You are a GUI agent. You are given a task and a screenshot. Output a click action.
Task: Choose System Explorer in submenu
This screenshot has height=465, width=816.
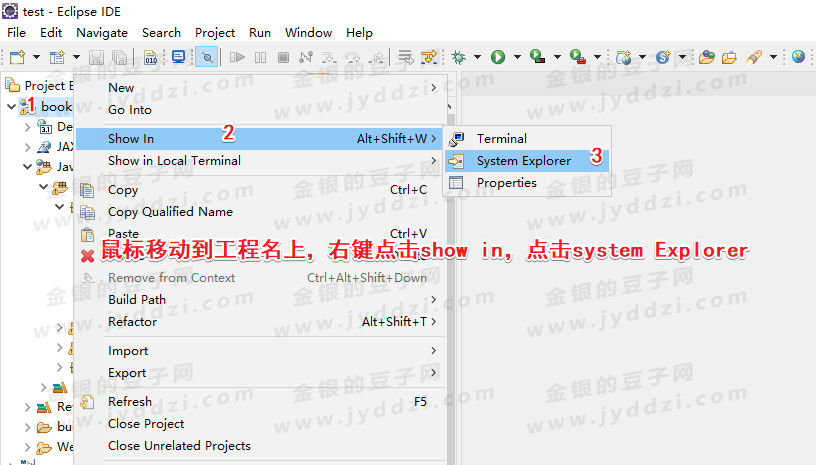527,161
